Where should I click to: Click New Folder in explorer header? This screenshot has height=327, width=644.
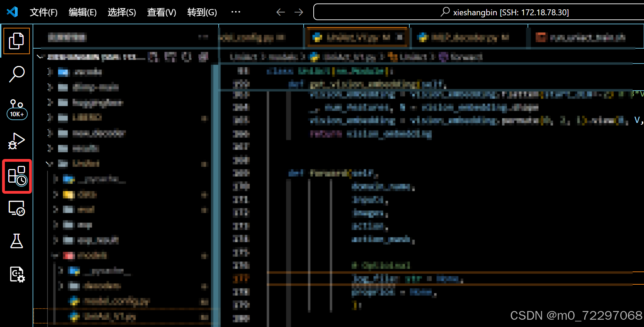[x=170, y=57]
